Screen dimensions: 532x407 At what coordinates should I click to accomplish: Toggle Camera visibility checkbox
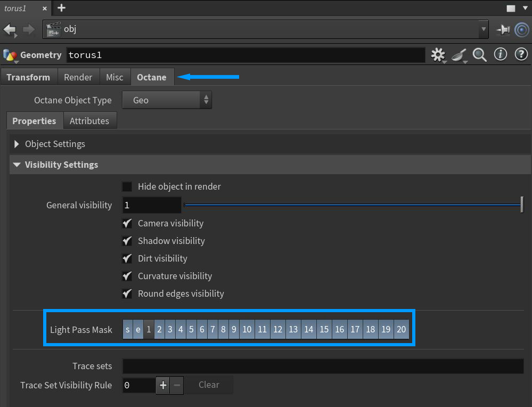click(127, 223)
